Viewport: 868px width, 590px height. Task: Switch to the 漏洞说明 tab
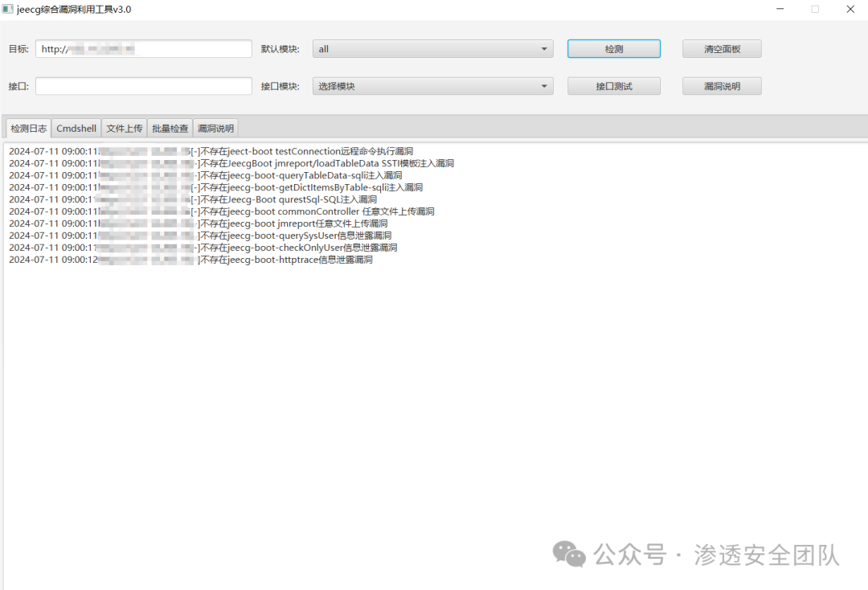pyautogui.click(x=215, y=129)
